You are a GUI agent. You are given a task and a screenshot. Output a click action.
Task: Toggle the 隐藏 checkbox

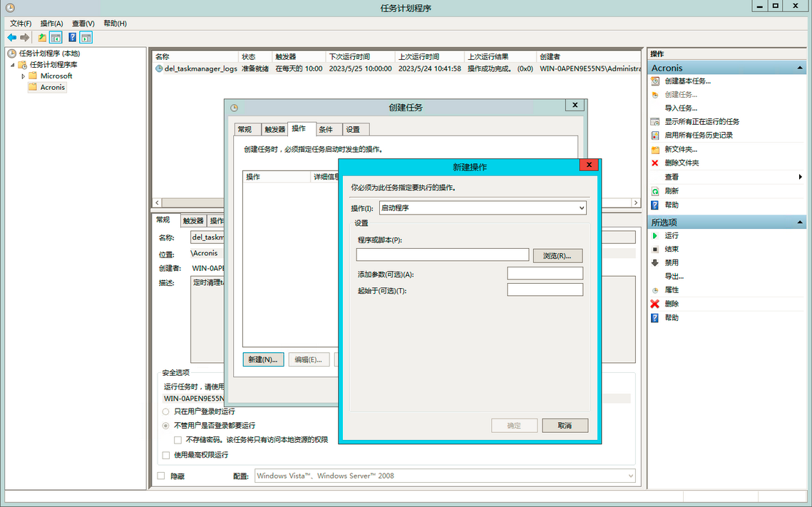point(161,476)
